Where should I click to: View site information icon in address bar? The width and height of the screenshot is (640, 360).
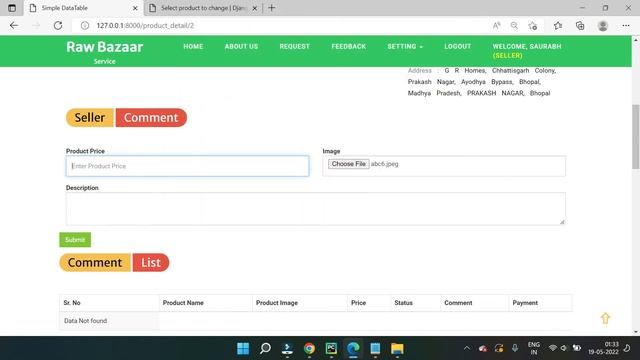(85, 25)
